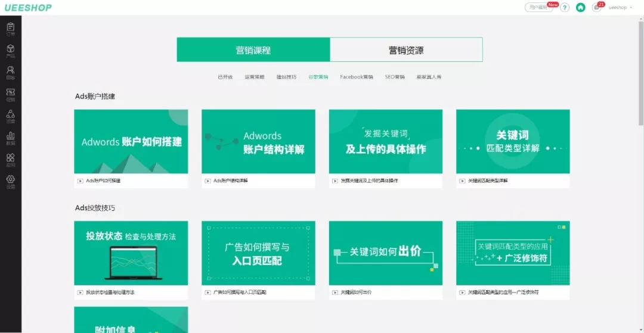Click the 用户福利 button
644x333 pixels.
[x=538, y=8]
